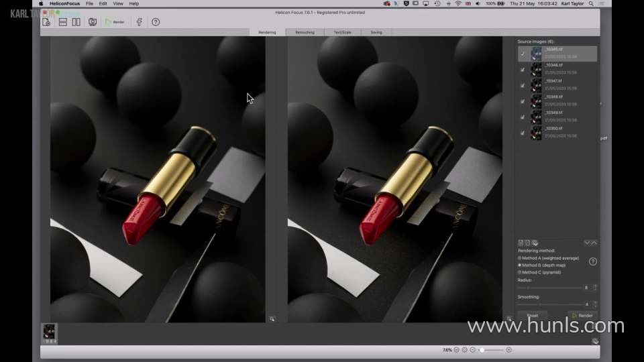
Task: Switch to horizontal split layout icon
Action: coord(63,22)
